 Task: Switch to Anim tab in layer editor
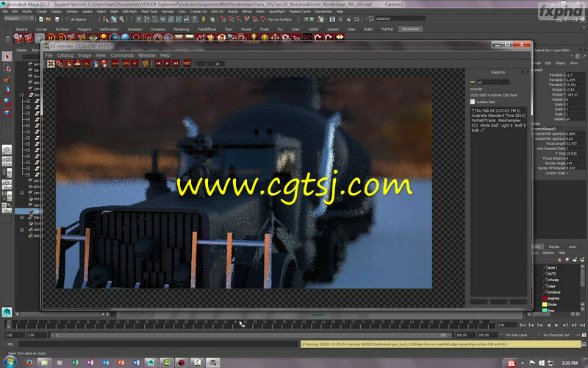click(573, 247)
